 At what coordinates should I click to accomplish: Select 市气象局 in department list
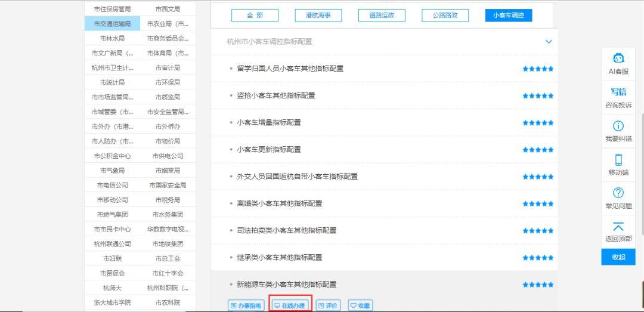pos(112,171)
